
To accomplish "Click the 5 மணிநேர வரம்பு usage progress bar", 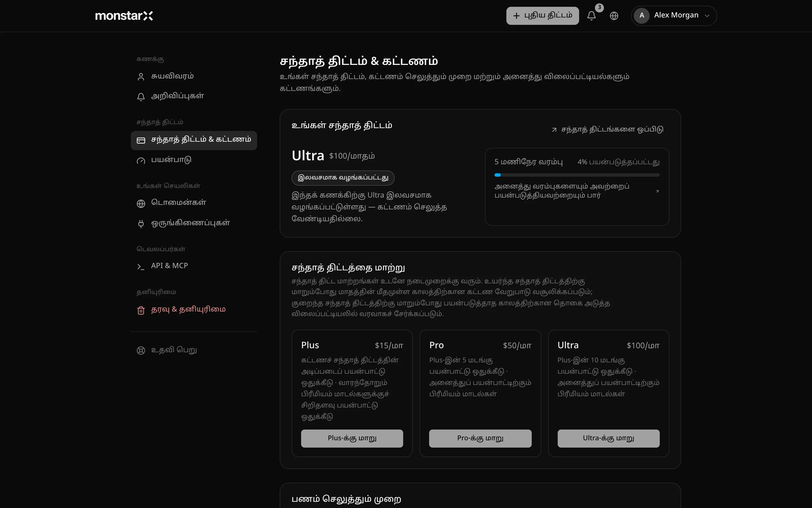I will (577, 175).
